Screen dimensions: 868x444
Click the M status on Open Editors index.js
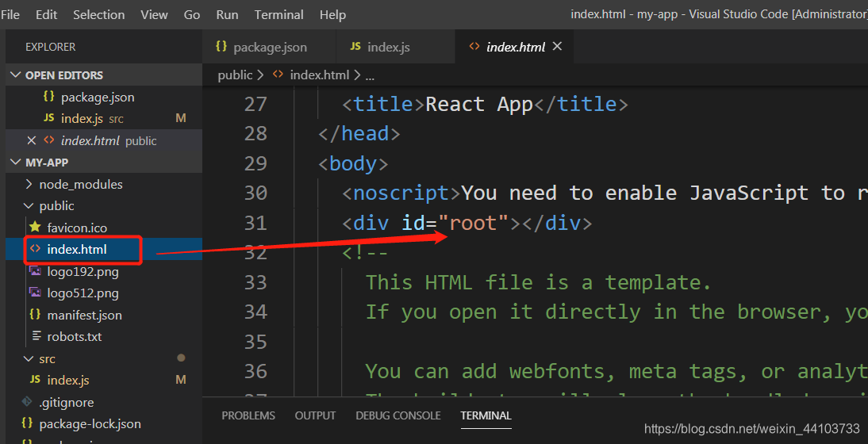point(180,118)
